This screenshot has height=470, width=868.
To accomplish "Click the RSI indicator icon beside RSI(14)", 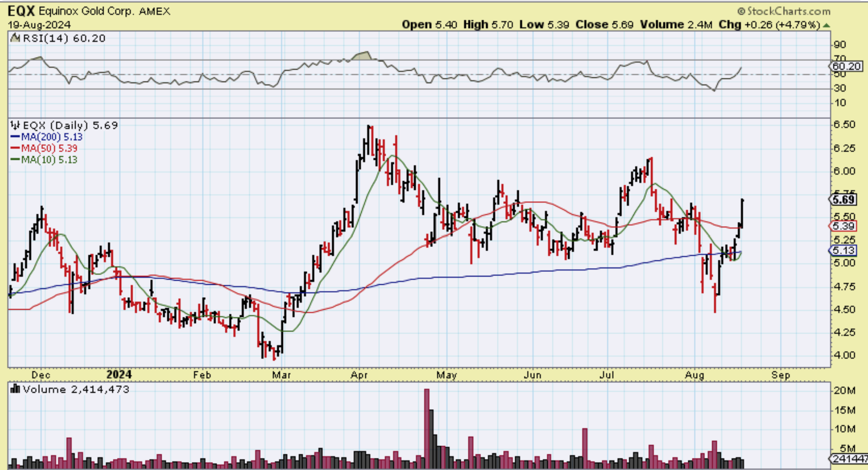I will [x=15, y=38].
